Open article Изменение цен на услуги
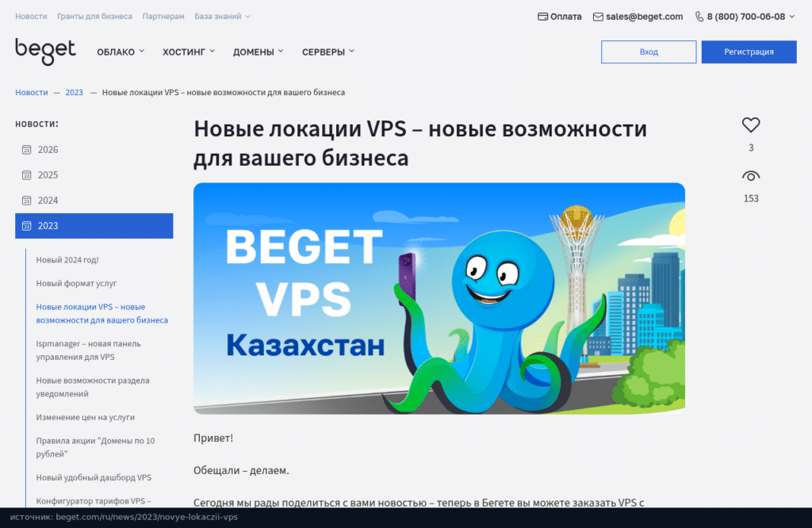 click(86, 417)
